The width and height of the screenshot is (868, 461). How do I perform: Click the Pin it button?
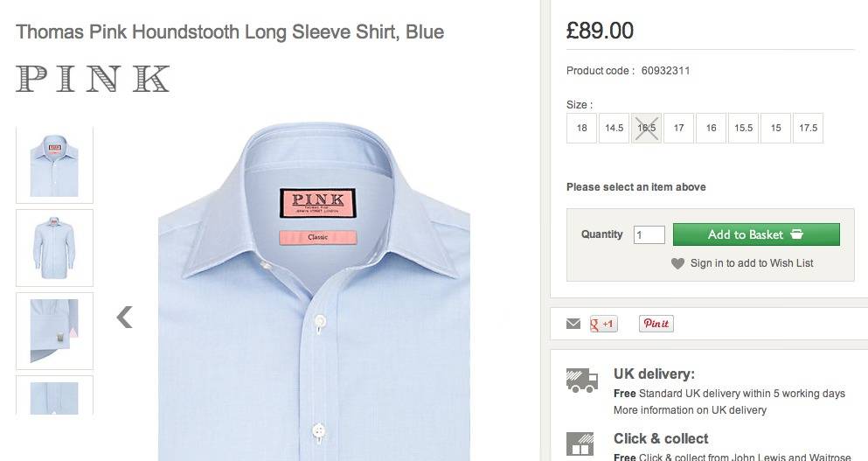click(656, 324)
